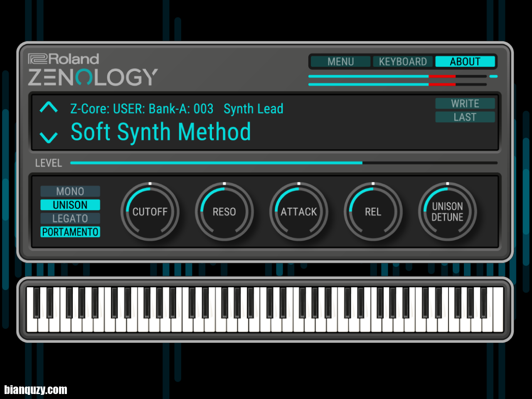532x399 pixels.
Task: Click the upper output level meter
Action: click(x=397, y=76)
